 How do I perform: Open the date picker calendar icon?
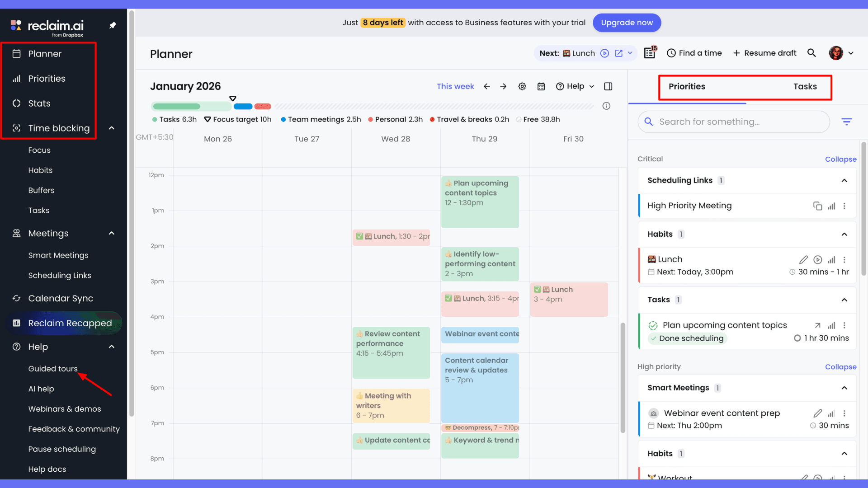click(541, 86)
